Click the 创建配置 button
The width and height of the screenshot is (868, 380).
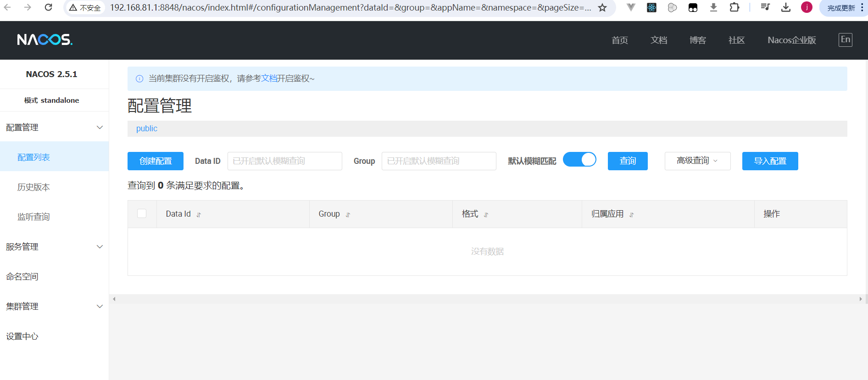(x=155, y=161)
